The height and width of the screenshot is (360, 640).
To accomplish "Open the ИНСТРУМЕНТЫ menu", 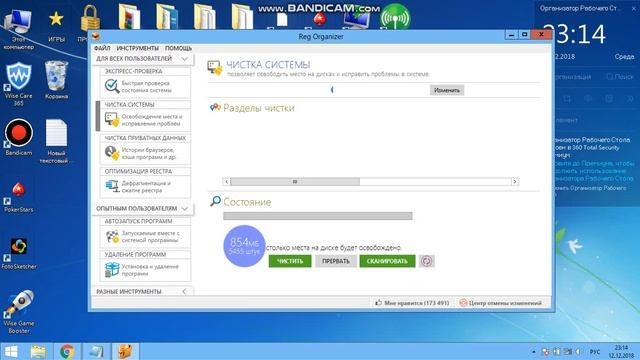I will tap(138, 48).
